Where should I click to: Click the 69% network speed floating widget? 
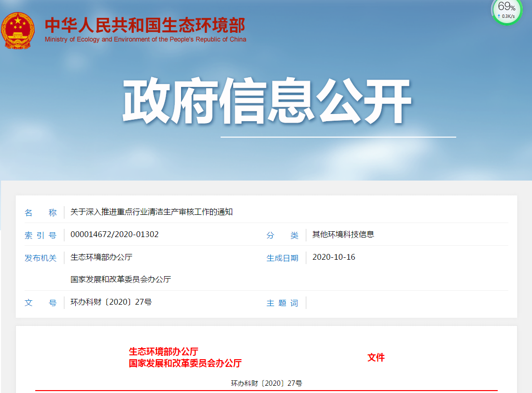(x=507, y=12)
